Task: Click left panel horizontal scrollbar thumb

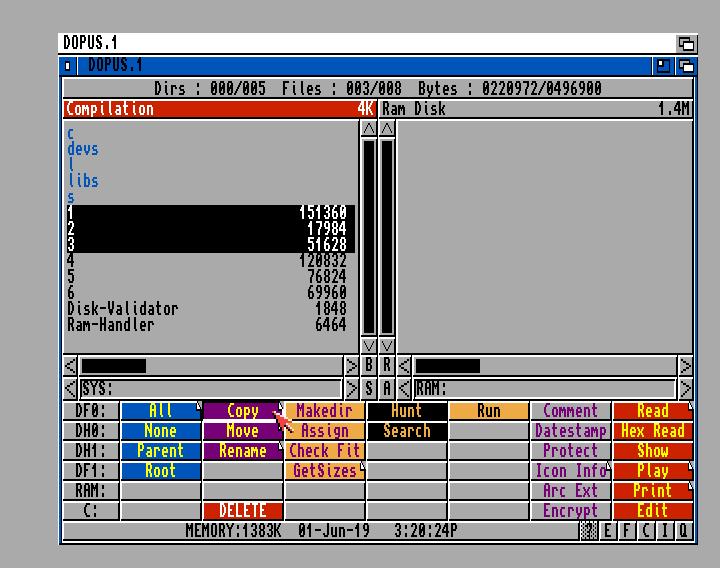Action: click(113, 366)
